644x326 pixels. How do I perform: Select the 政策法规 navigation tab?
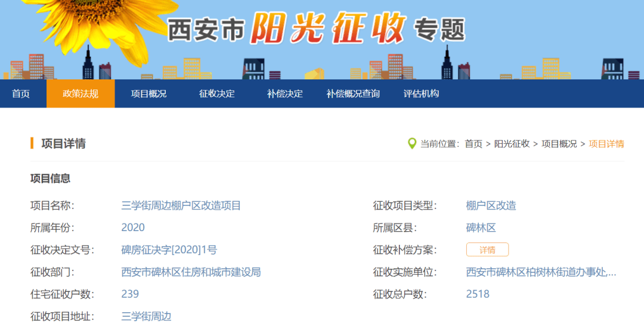[x=80, y=94]
